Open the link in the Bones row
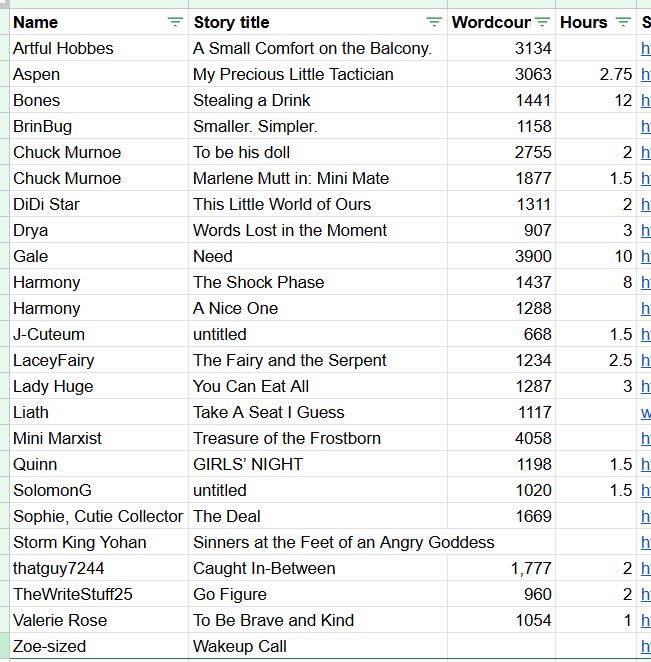 coord(646,100)
